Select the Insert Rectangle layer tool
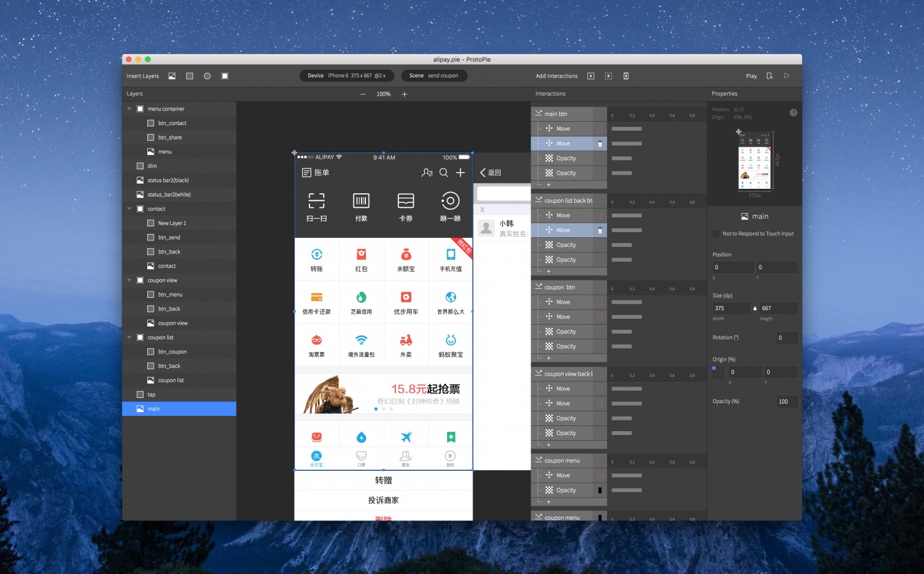 click(189, 76)
